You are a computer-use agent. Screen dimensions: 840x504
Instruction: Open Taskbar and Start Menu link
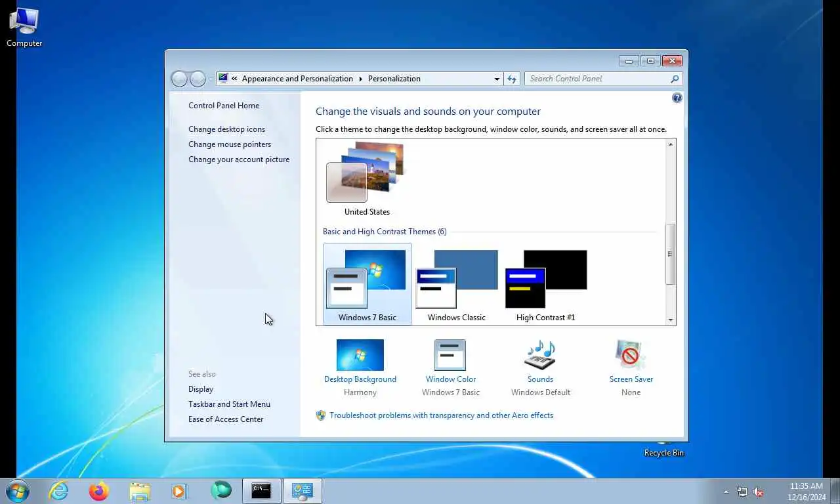click(x=229, y=404)
